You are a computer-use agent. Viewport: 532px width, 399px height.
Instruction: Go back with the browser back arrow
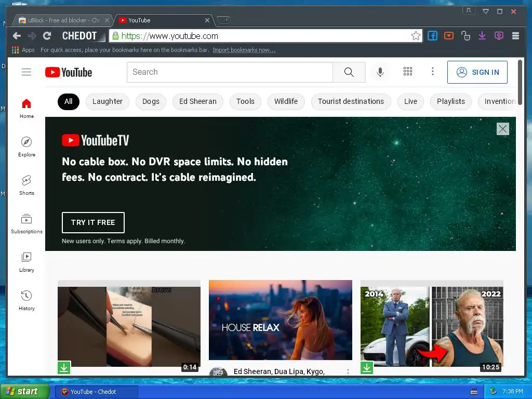(17, 36)
